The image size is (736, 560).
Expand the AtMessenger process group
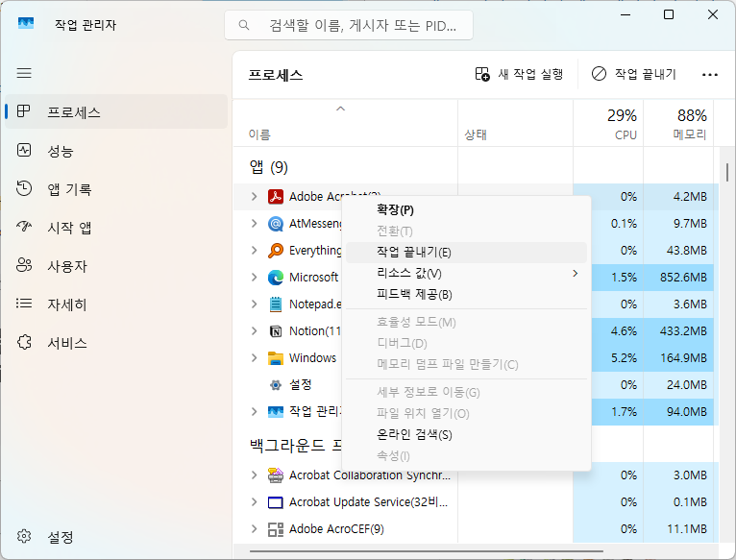click(x=254, y=224)
